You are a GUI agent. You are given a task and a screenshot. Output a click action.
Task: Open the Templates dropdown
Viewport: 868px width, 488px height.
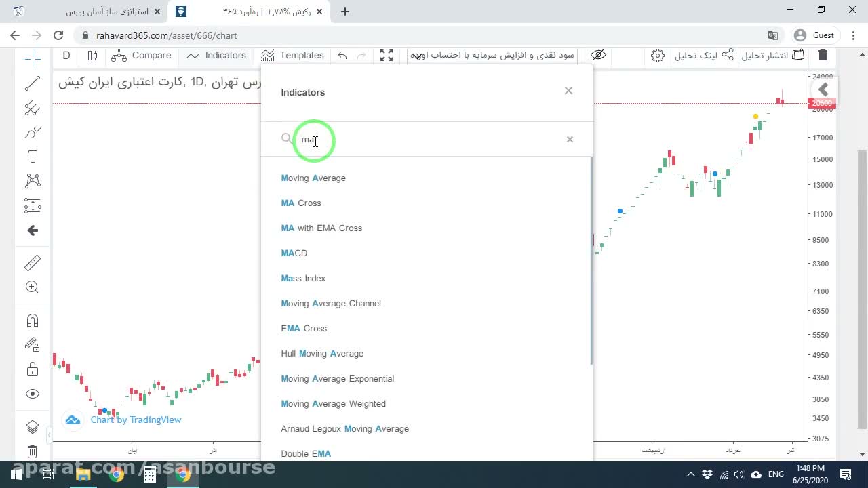coord(293,56)
